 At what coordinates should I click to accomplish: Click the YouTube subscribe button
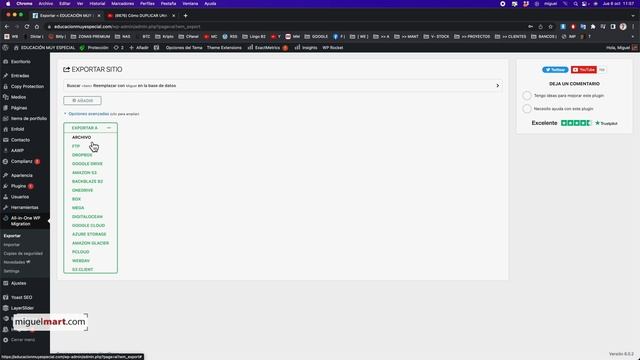[584, 70]
